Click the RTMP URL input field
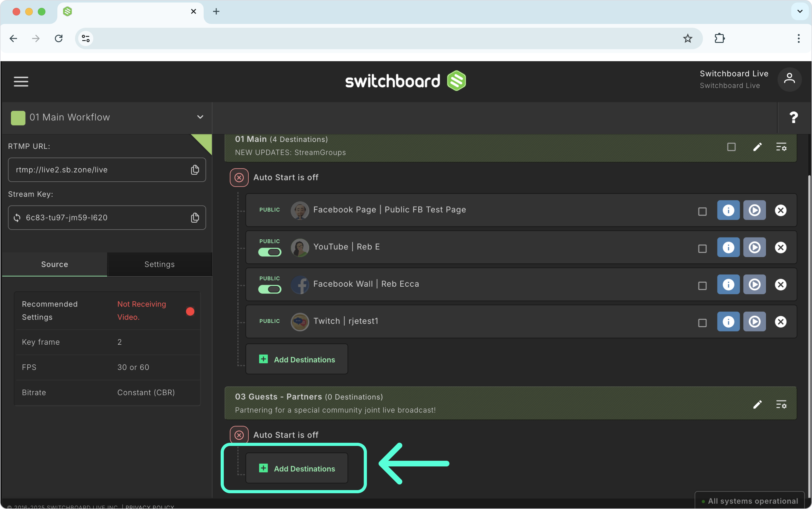 107,170
